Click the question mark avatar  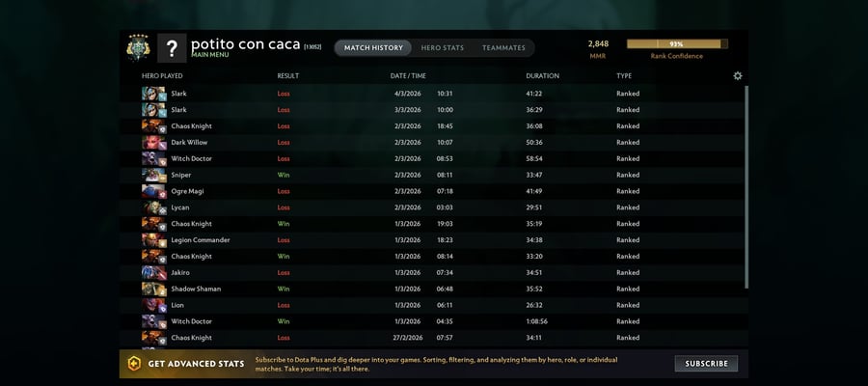[x=172, y=48]
